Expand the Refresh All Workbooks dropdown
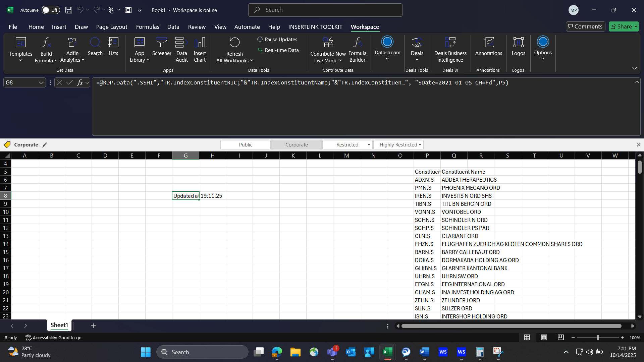 251,61
